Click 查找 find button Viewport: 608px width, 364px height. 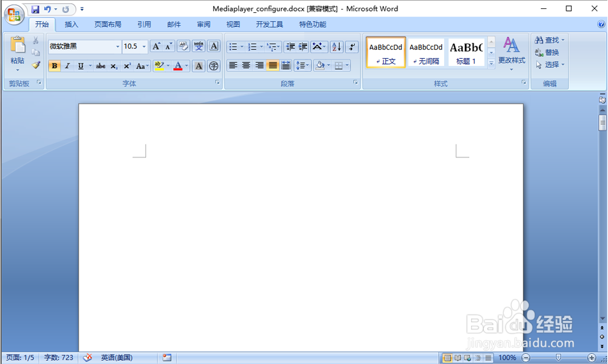pos(550,40)
